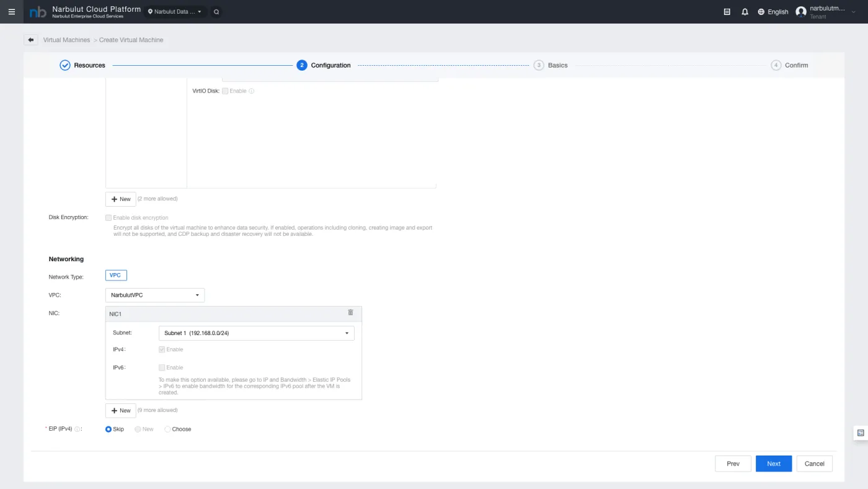The width and height of the screenshot is (868, 489).
Task: Click the '(2 more allowed)' text
Action: 157,199
